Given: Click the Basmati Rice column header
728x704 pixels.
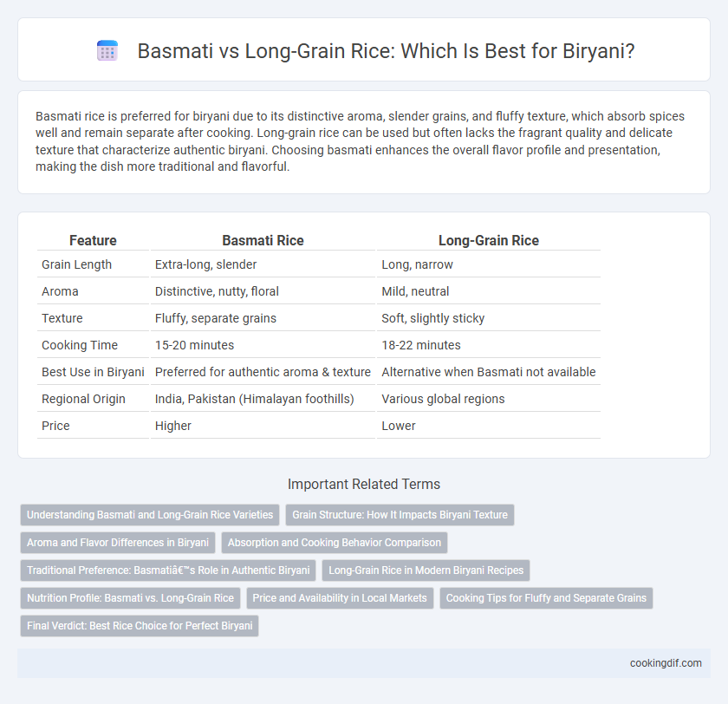Looking at the screenshot, I should [x=263, y=240].
